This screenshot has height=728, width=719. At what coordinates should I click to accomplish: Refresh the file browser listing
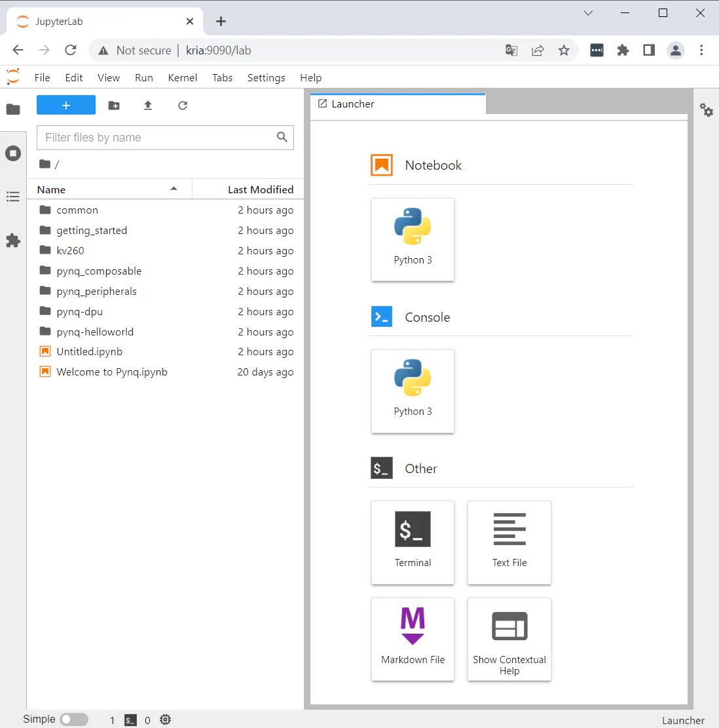click(182, 105)
